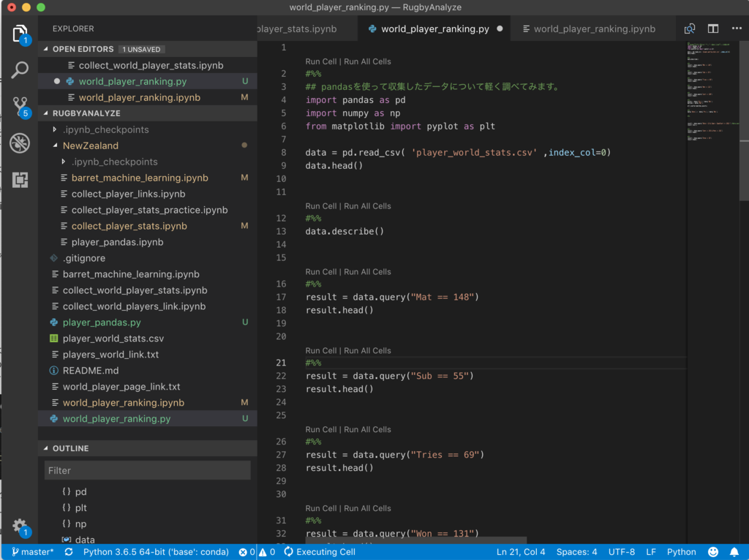Image resolution: width=749 pixels, height=560 pixels.
Task: Switch to the world_player_ranking.ipynb tab
Action: 594,29
